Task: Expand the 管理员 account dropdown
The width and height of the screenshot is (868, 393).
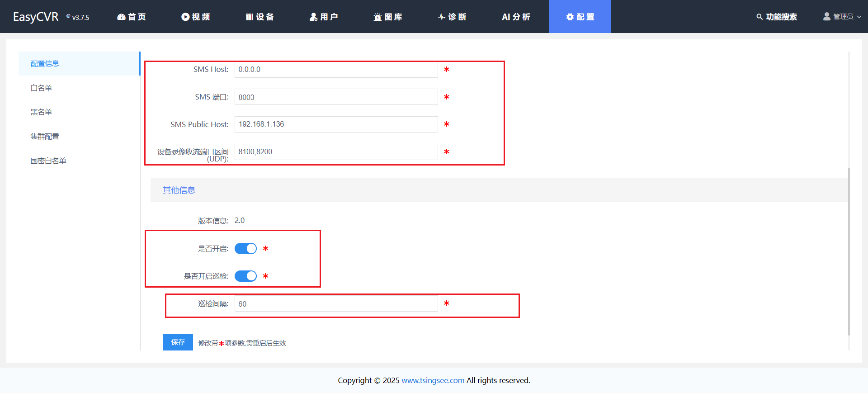Action: 842,17
